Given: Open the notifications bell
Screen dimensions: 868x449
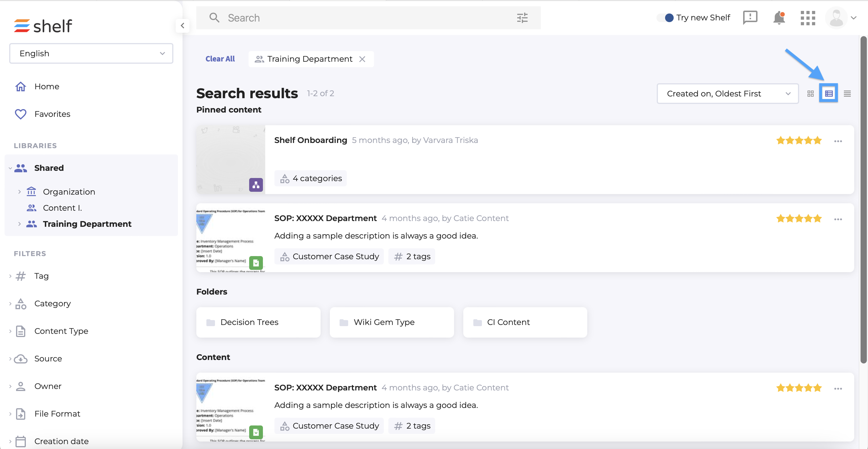Looking at the screenshot, I should 779,18.
